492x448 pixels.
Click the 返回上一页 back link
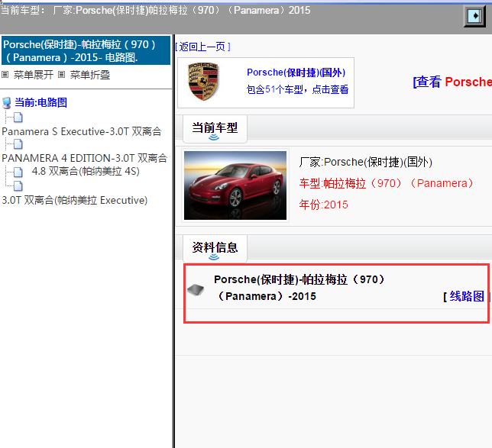pyautogui.click(x=202, y=47)
